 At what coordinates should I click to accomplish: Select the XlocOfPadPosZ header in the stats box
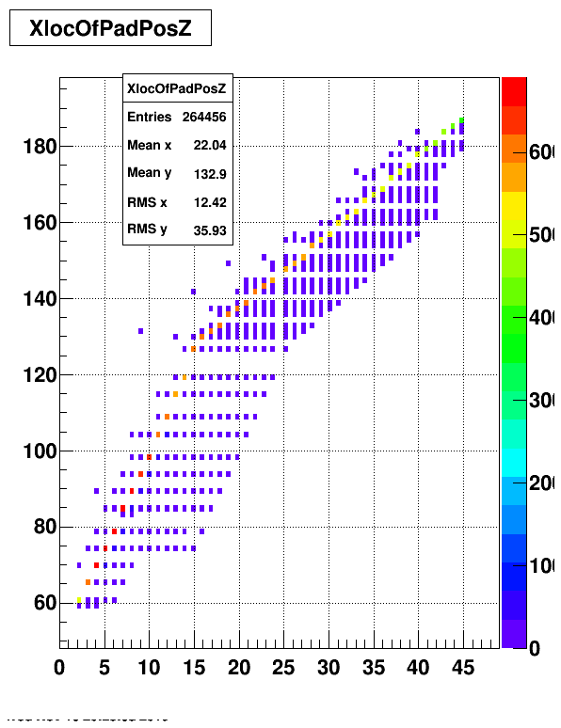click(x=177, y=88)
